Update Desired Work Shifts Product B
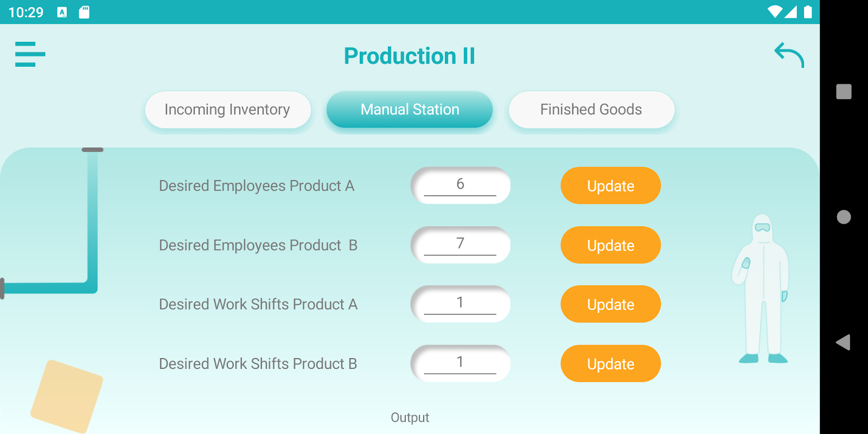 point(610,363)
